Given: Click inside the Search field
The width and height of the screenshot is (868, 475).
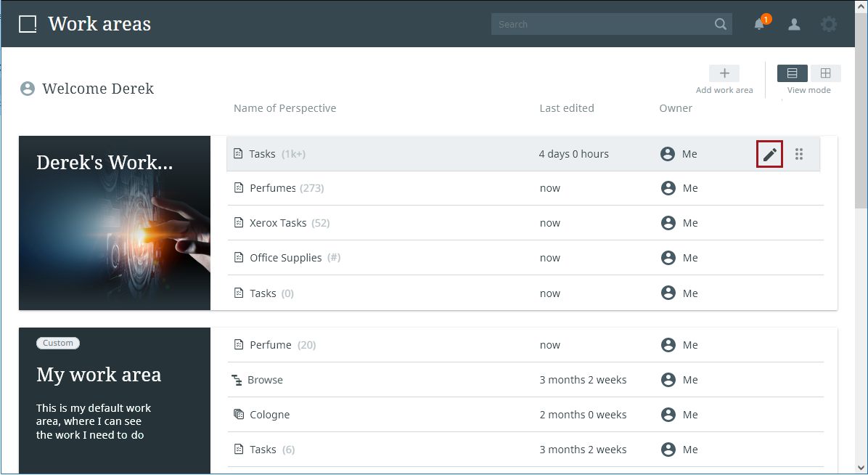Looking at the screenshot, I should (601, 24).
